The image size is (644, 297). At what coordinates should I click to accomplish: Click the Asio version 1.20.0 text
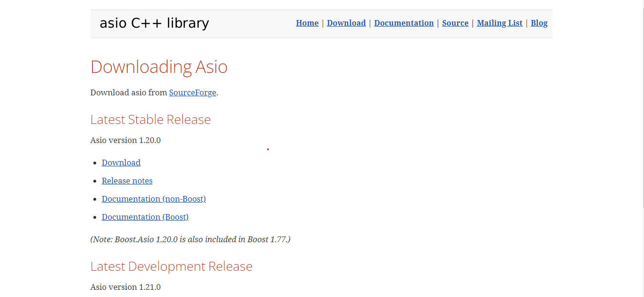click(125, 140)
